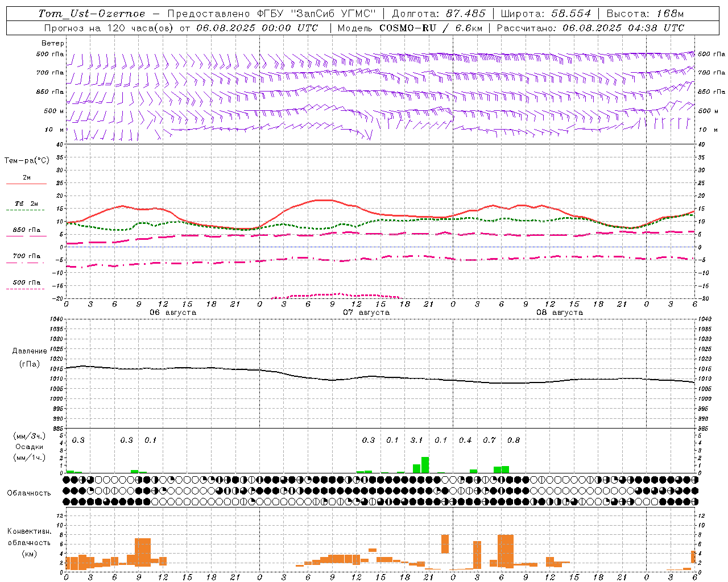Click the Широта: 58.554 value
The width and height of the screenshot is (728, 582).
546,14
